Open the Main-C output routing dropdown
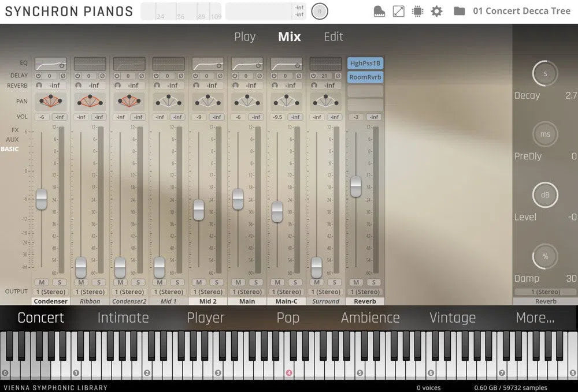This screenshot has height=392, width=578. click(286, 292)
